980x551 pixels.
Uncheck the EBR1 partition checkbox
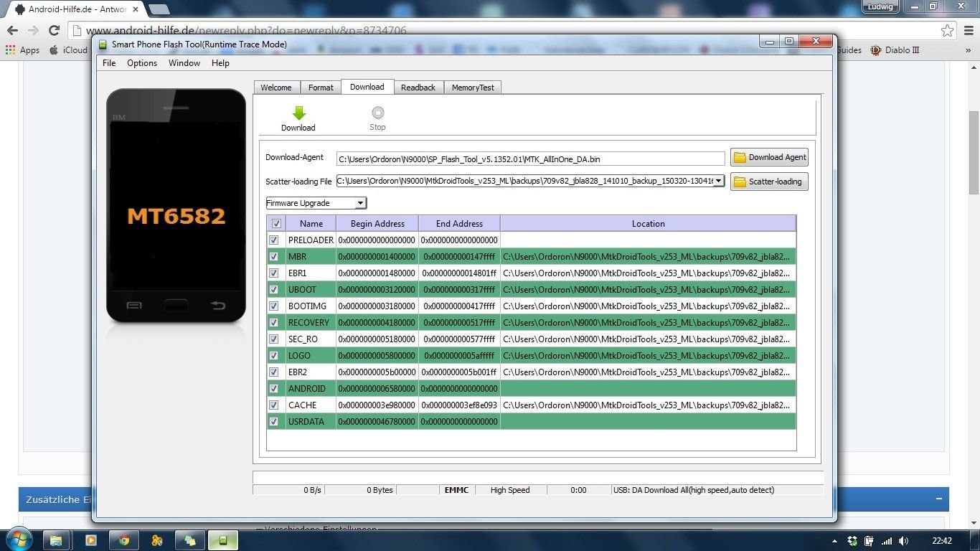click(x=273, y=273)
